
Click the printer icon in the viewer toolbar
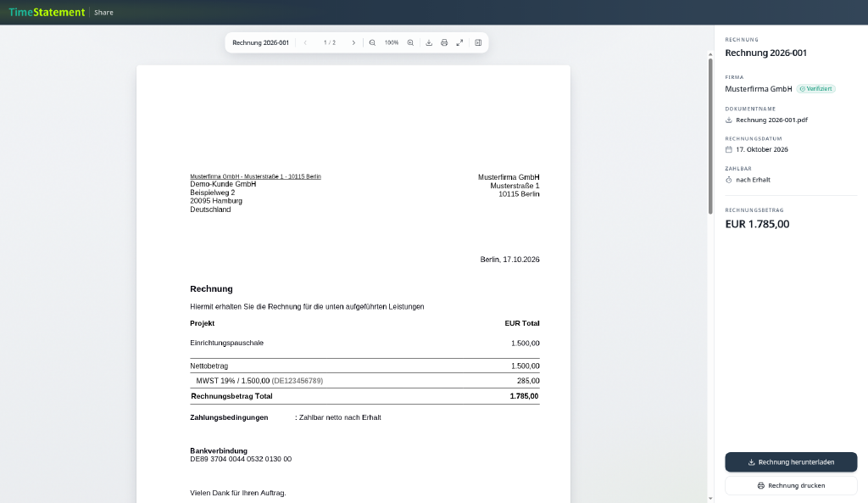point(444,42)
